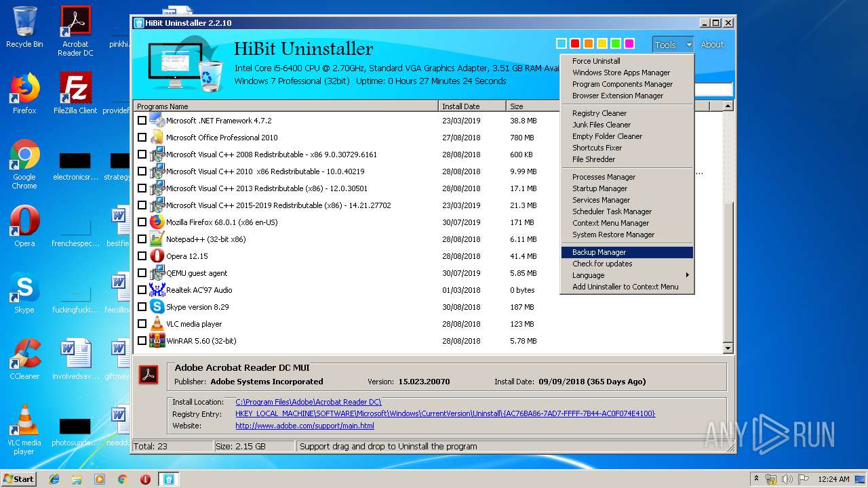Check the Microsoft Office Professional 2010 checkbox

[142, 137]
